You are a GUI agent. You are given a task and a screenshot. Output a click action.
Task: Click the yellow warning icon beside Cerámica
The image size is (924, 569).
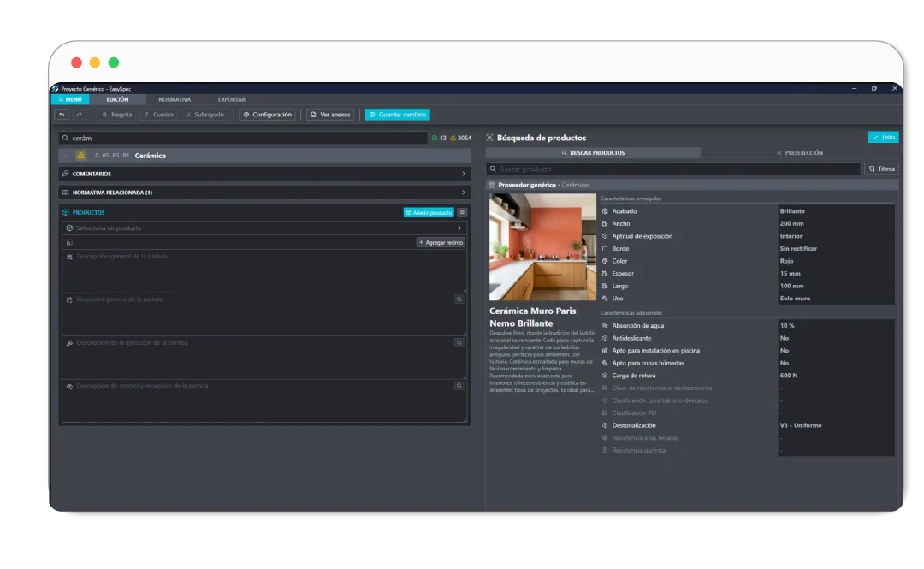81,156
